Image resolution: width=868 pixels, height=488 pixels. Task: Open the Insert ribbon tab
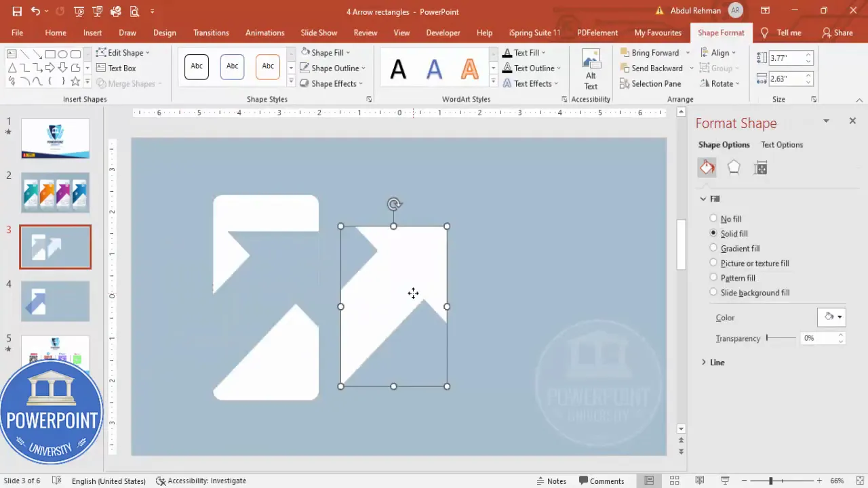93,33
